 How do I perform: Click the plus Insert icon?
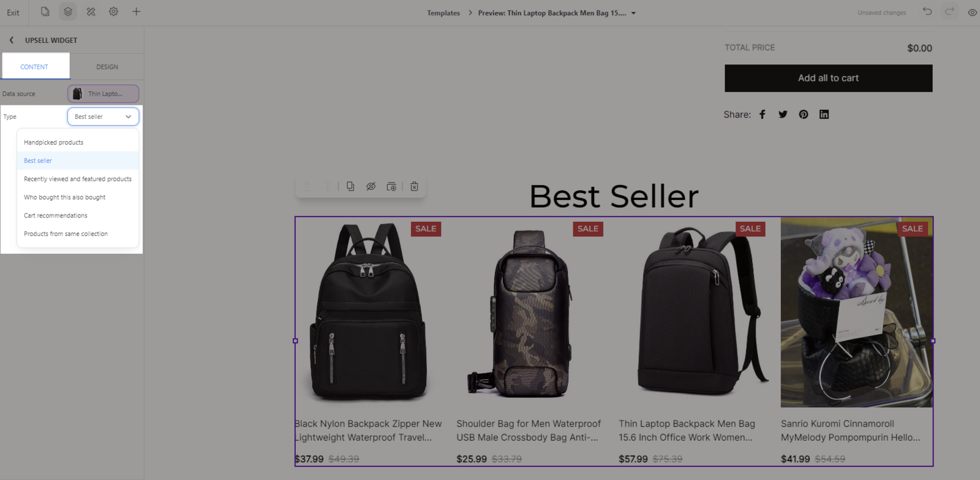[136, 12]
